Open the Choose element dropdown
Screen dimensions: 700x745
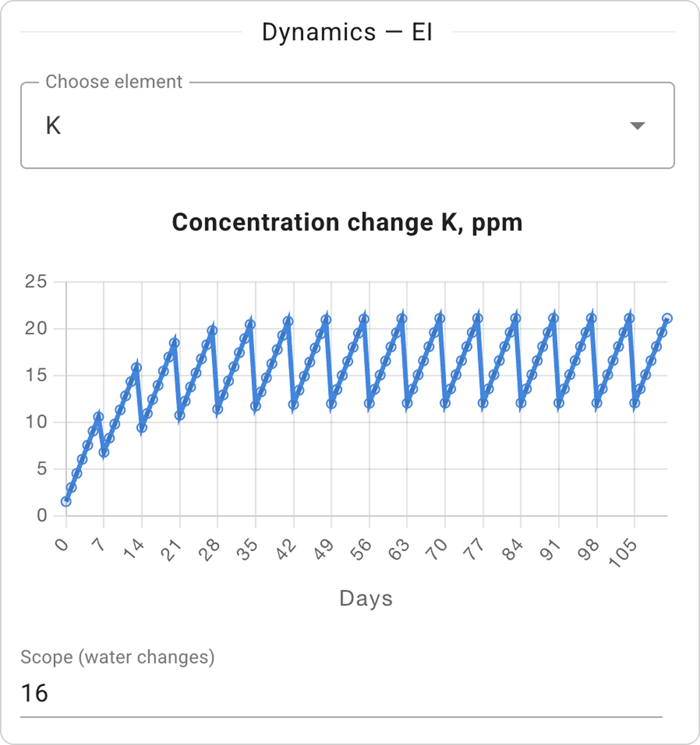(347, 126)
